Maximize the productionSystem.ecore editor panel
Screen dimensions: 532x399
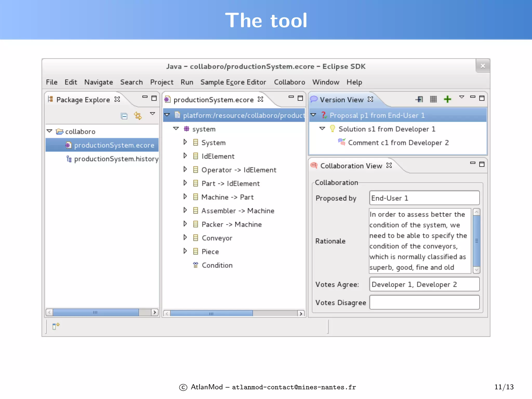pyautogui.click(x=300, y=98)
